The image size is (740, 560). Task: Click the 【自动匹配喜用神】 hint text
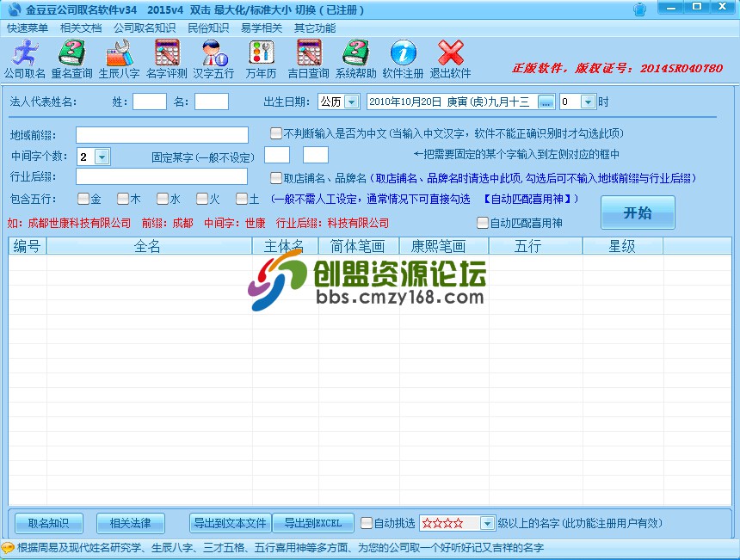pyautogui.click(x=527, y=199)
